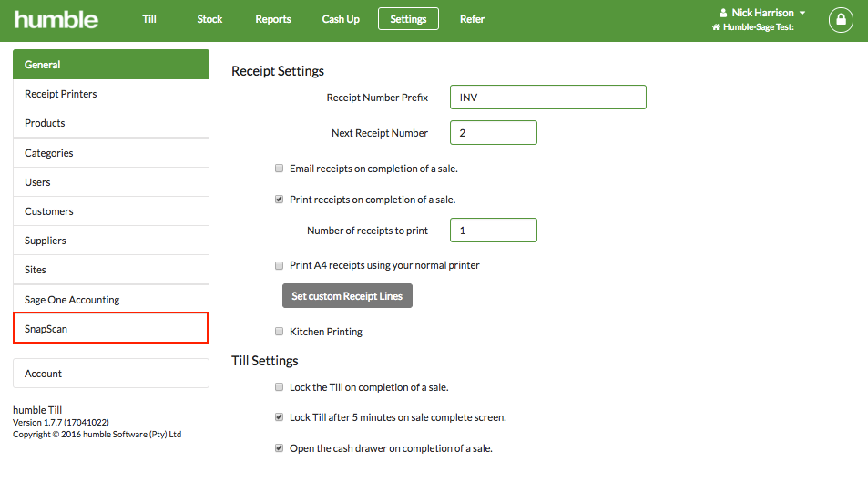
Task: Click the lock icon in header
Action: (841, 20)
